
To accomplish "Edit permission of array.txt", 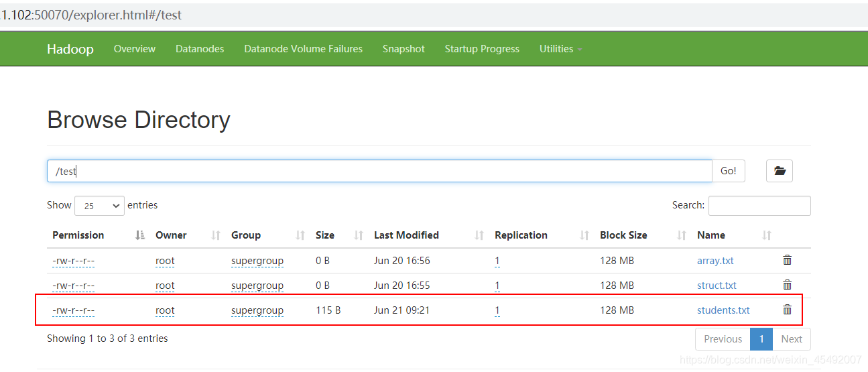I will click(x=73, y=261).
